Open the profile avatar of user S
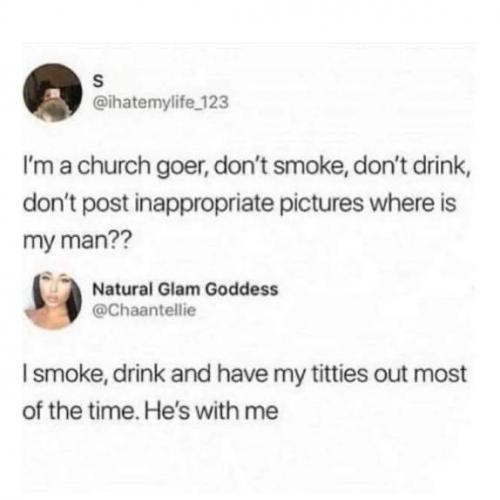The image size is (500, 500). (53, 93)
